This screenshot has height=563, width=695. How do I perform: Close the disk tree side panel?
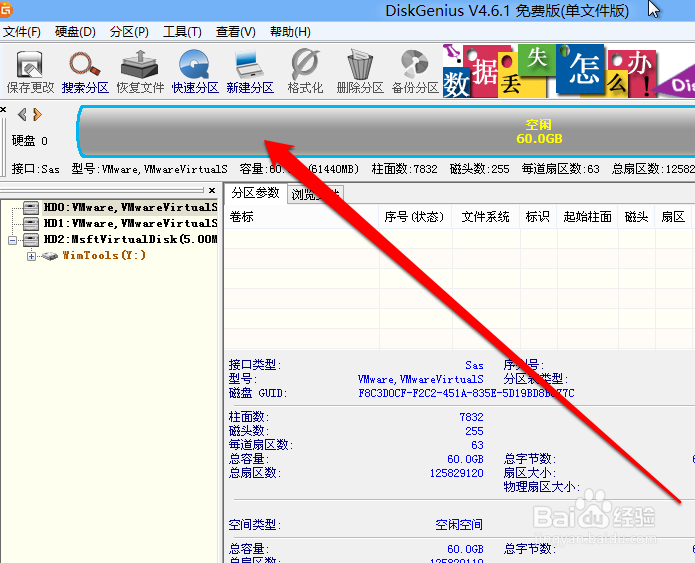coord(212,190)
